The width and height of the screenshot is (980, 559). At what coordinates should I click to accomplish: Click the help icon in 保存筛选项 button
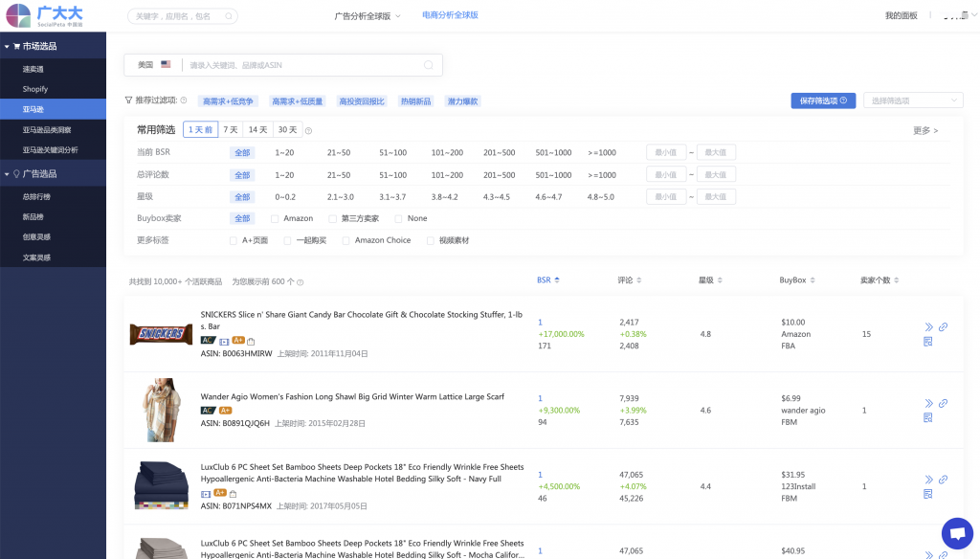click(843, 101)
